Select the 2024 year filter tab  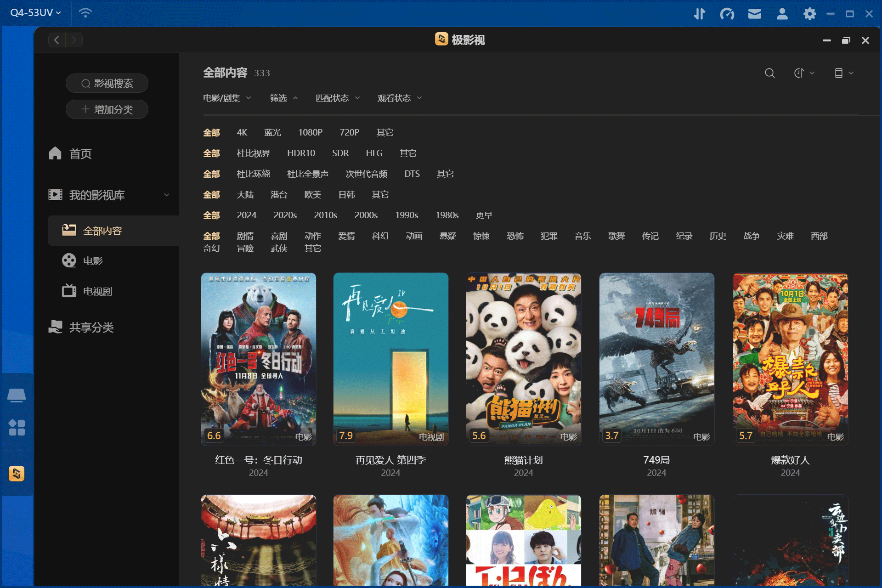[x=248, y=215]
